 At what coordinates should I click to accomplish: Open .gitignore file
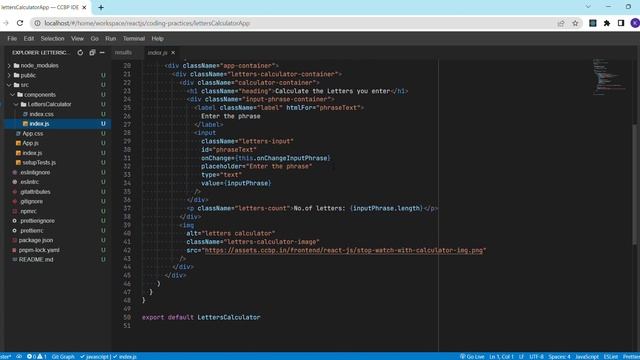[x=31, y=201]
